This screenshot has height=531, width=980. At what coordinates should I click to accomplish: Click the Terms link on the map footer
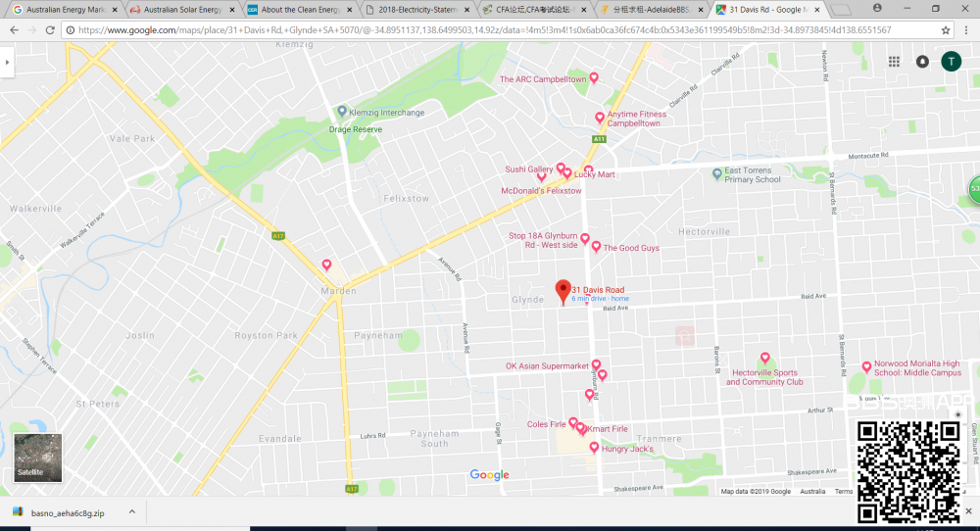843,491
